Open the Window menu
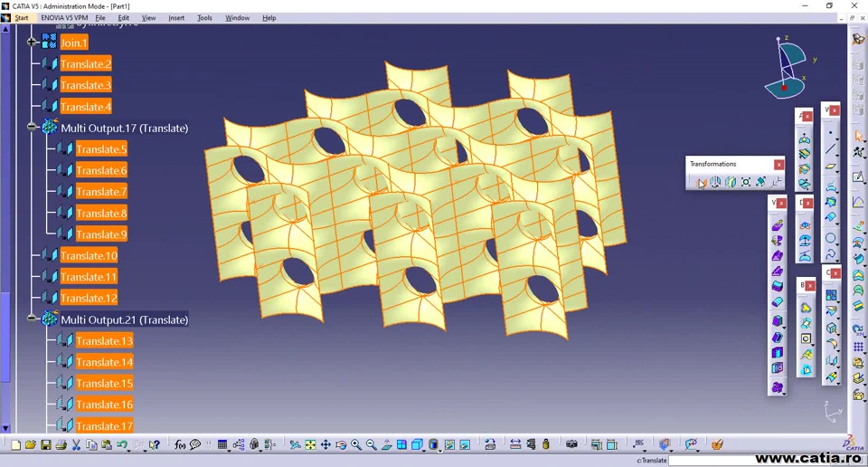This screenshot has height=467, width=868. [x=238, y=18]
